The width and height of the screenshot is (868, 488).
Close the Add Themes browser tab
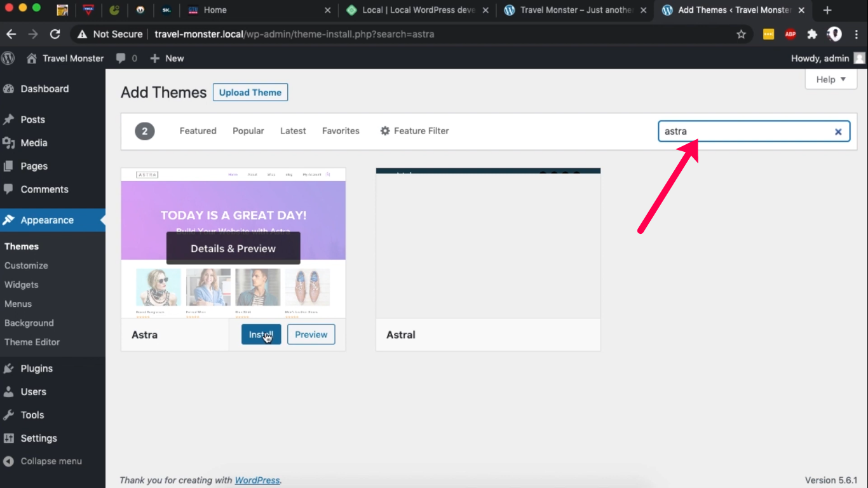[802, 10]
